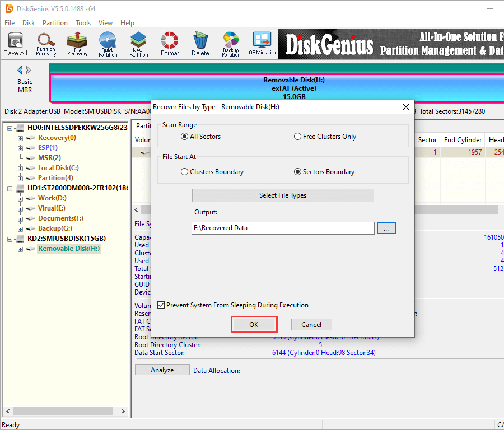The height and width of the screenshot is (430, 504).
Task: Select the All Sectors radio button
Action: (x=185, y=137)
